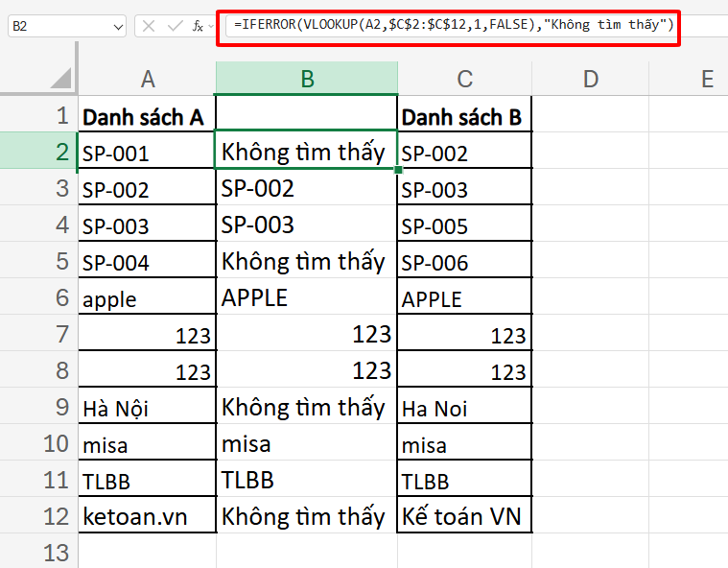The width and height of the screenshot is (728, 568).
Task: Click the Select All corner triangle
Action: [x=60, y=78]
